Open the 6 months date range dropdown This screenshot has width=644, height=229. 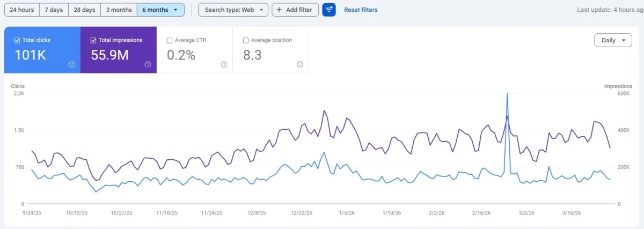point(160,10)
